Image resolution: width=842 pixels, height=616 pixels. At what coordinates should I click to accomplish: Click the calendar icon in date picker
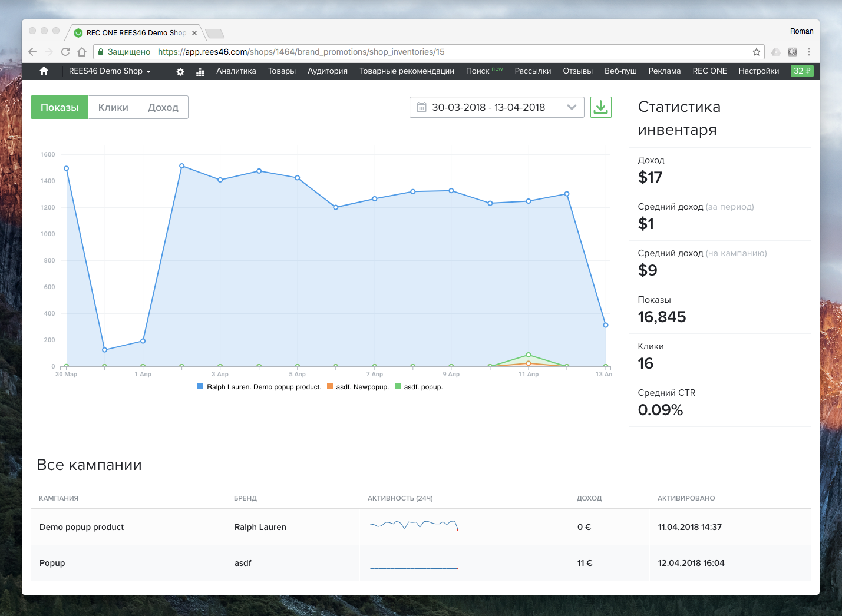421,107
